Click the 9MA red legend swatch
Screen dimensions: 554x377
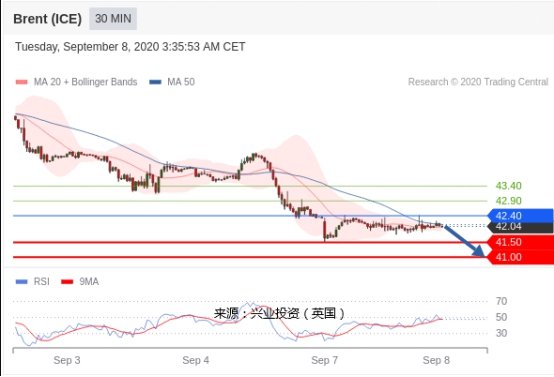(67, 282)
